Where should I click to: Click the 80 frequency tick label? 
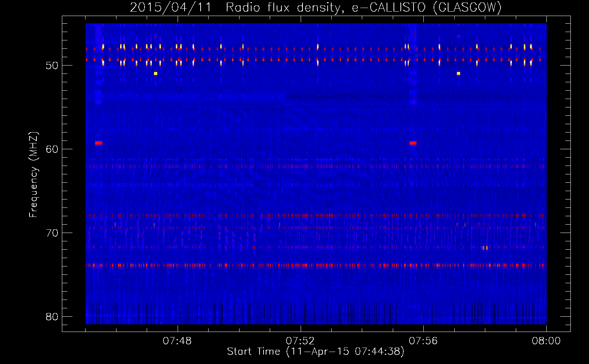(x=52, y=317)
